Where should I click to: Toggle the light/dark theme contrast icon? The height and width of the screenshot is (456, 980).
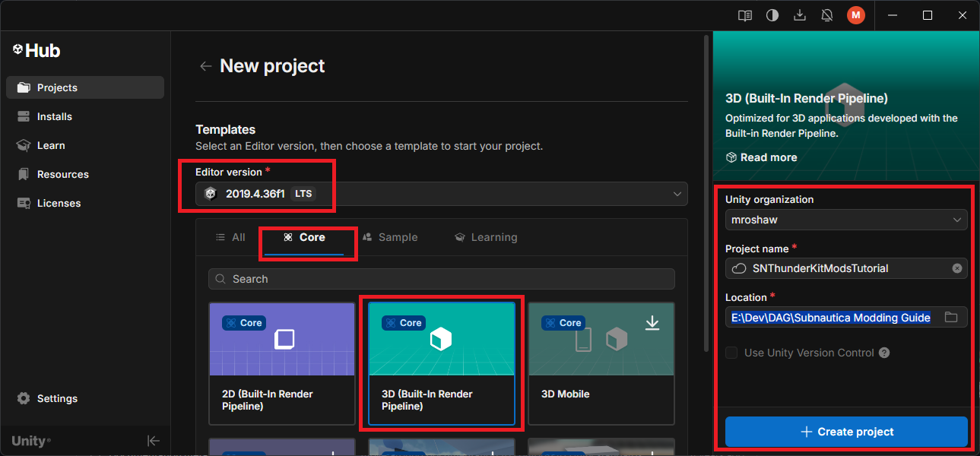click(x=772, y=15)
